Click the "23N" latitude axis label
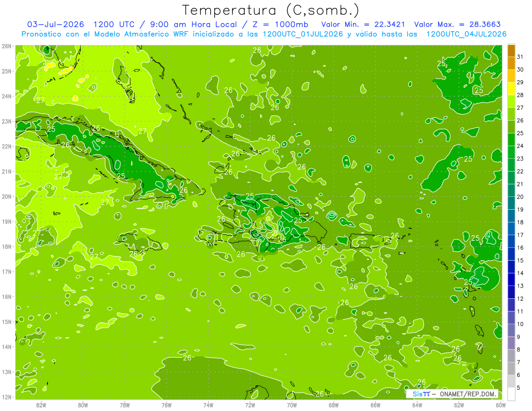Image resolution: width=532 pixels, height=411 pixels. tap(7, 121)
